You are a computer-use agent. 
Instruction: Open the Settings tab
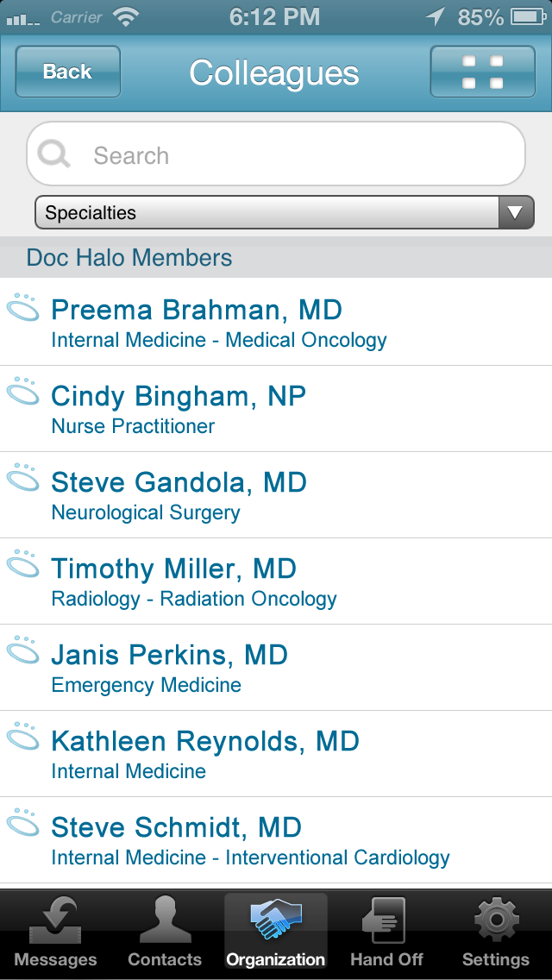tap(496, 933)
